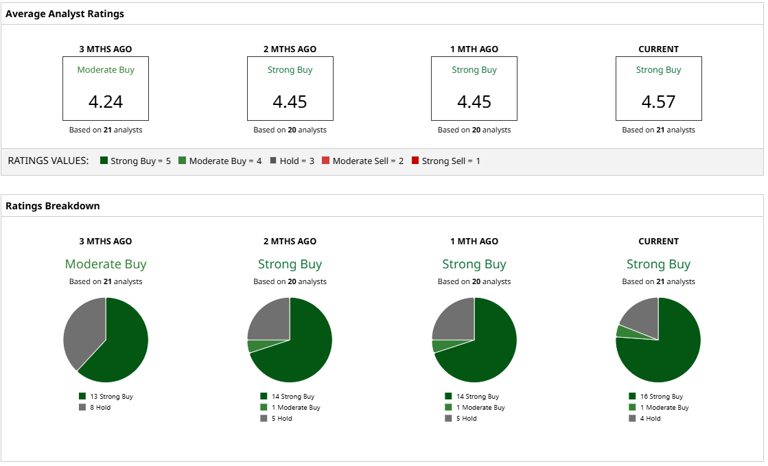Click the Moderate Sell = 2 legend swatch
The height and width of the screenshot is (466, 768).
326,161
